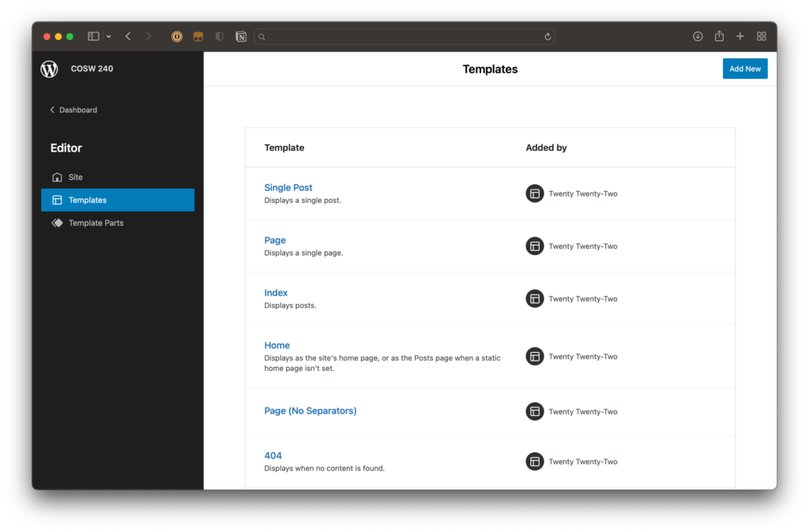Click Twenty Twenty-Two text in Single Post row
Image resolution: width=809 pixels, height=532 pixels.
click(583, 194)
